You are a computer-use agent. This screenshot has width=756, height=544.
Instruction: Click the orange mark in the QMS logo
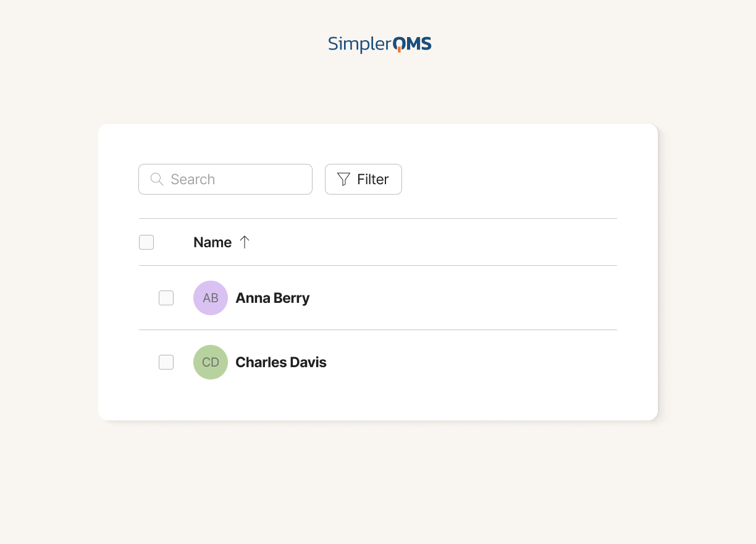coord(399,49)
